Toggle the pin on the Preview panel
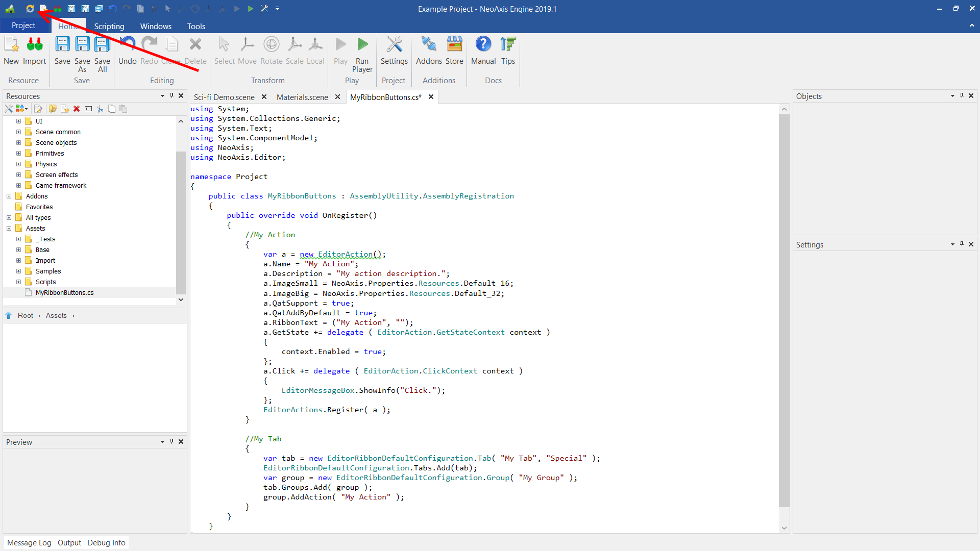 click(x=171, y=441)
